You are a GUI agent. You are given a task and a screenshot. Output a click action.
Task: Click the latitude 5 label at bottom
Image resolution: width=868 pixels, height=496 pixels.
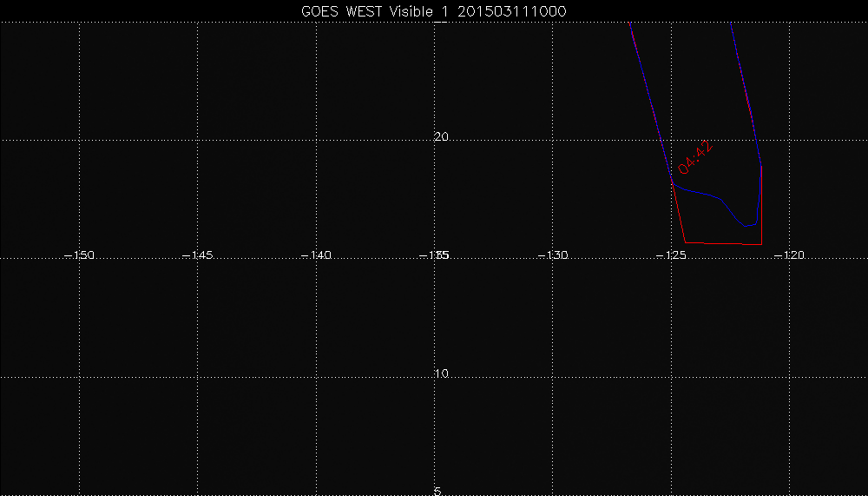(x=437, y=492)
